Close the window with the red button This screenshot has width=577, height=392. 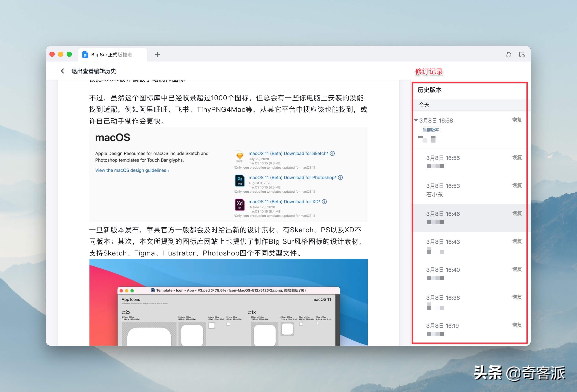(x=52, y=54)
